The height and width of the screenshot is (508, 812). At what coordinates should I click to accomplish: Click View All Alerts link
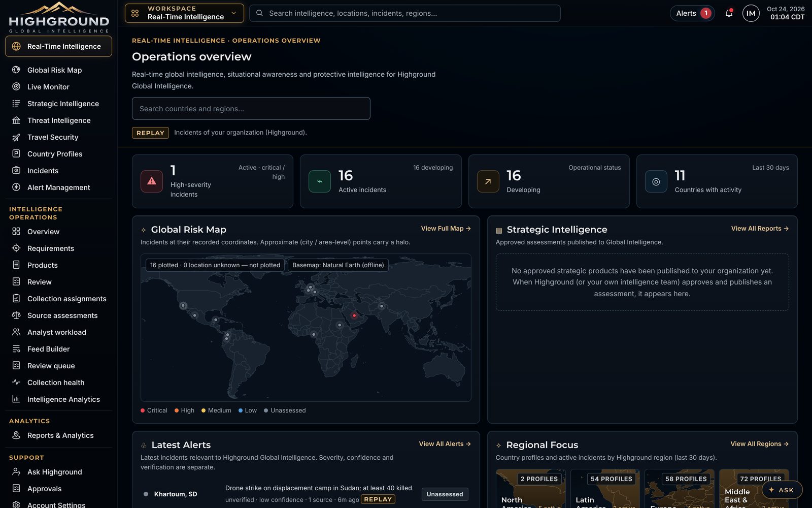tap(445, 444)
